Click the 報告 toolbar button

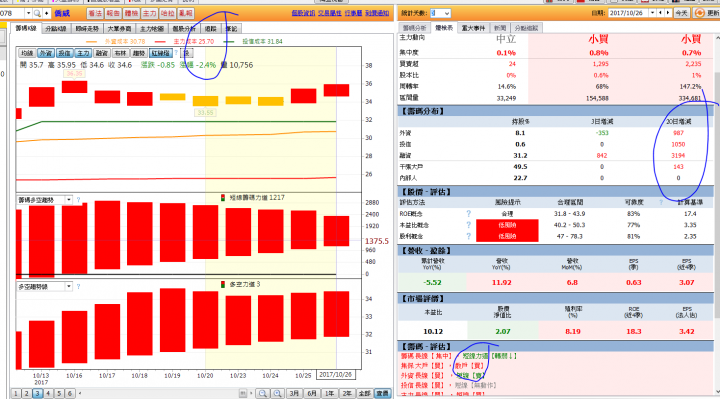click(113, 13)
